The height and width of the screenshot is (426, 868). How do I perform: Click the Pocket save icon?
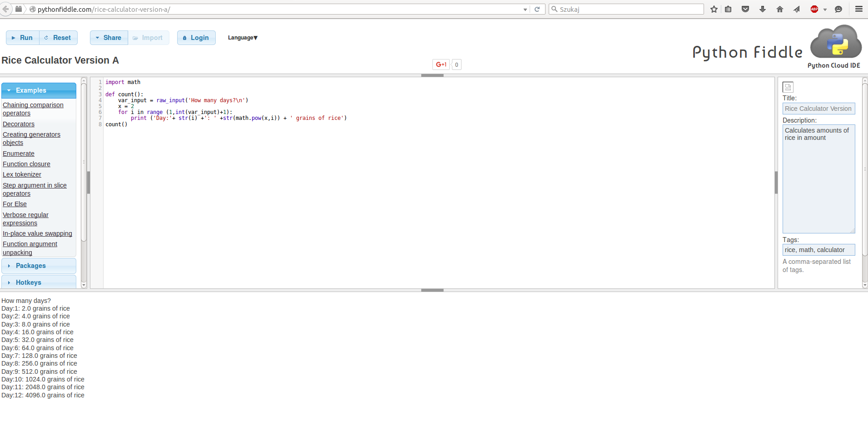tap(745, 9)
